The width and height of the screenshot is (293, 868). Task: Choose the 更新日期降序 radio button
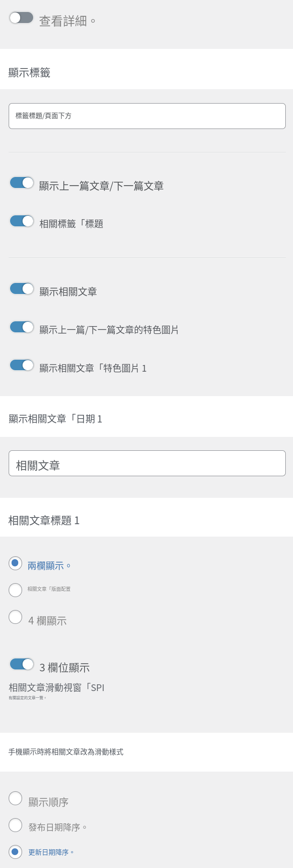pos(15,852)
